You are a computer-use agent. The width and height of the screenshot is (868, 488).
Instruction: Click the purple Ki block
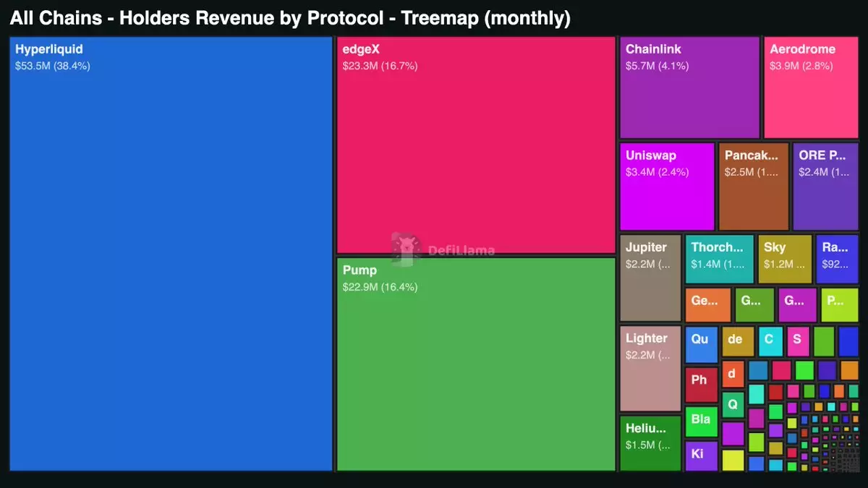tap(702, 455)
